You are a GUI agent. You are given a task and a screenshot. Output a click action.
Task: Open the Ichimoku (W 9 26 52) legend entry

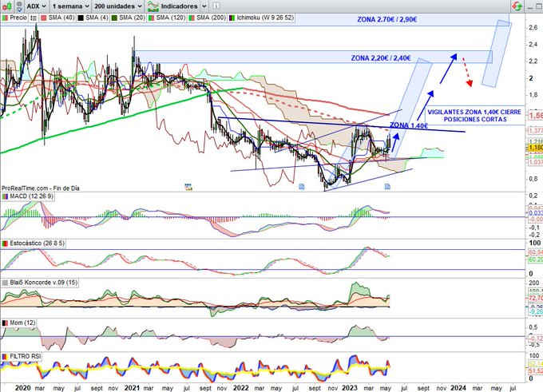[x=261, y=18]
